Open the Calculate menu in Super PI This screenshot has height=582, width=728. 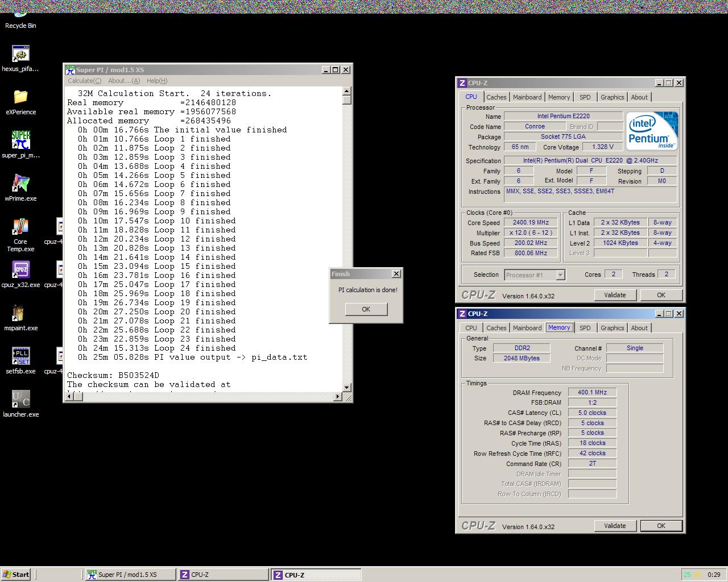[85, 81]
